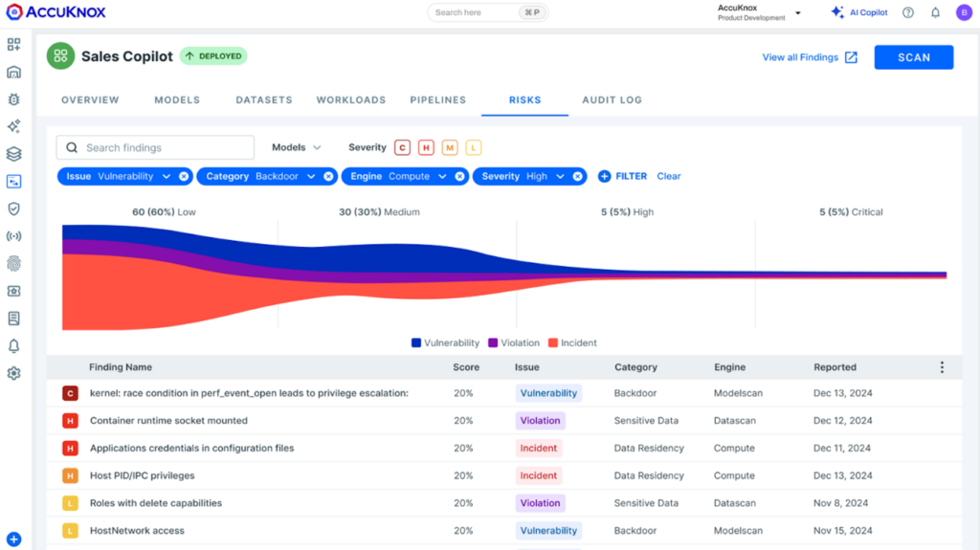
Task: Open the View all Findings link
Action: [809, 57]
